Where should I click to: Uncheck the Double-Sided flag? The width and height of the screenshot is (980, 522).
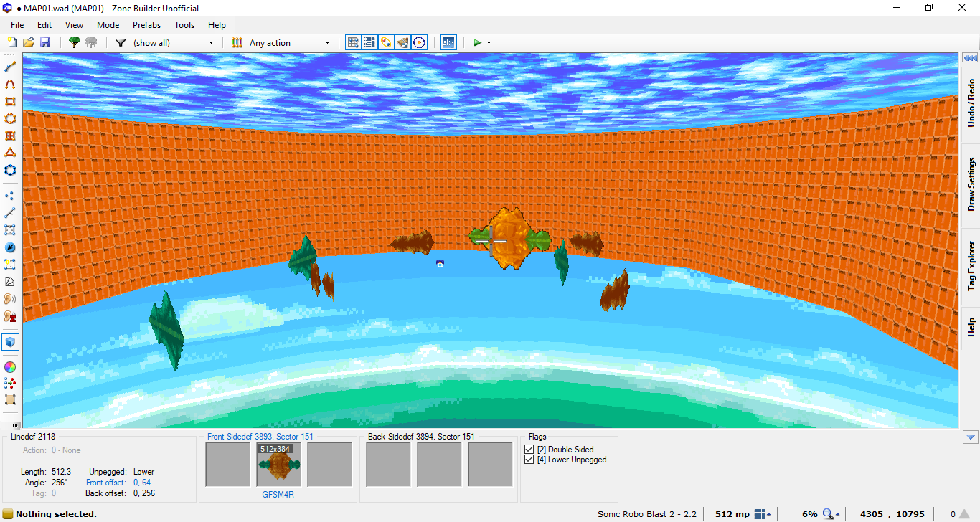[529, 450]
